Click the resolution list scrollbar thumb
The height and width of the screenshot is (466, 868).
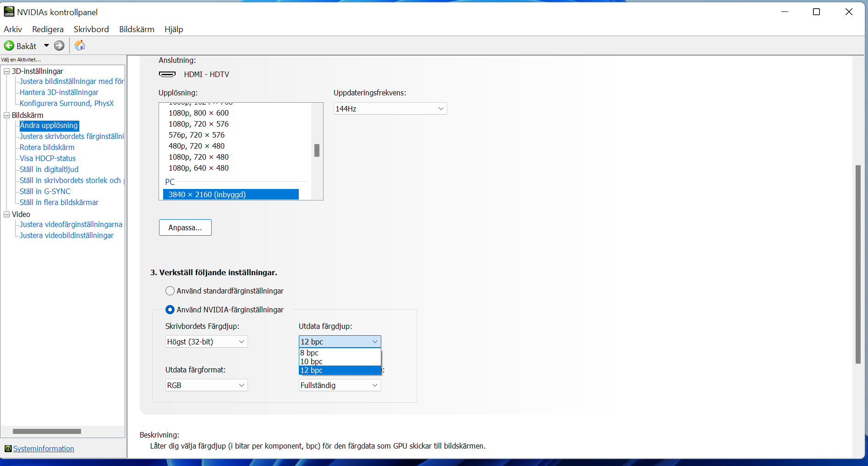click(317, 150)
